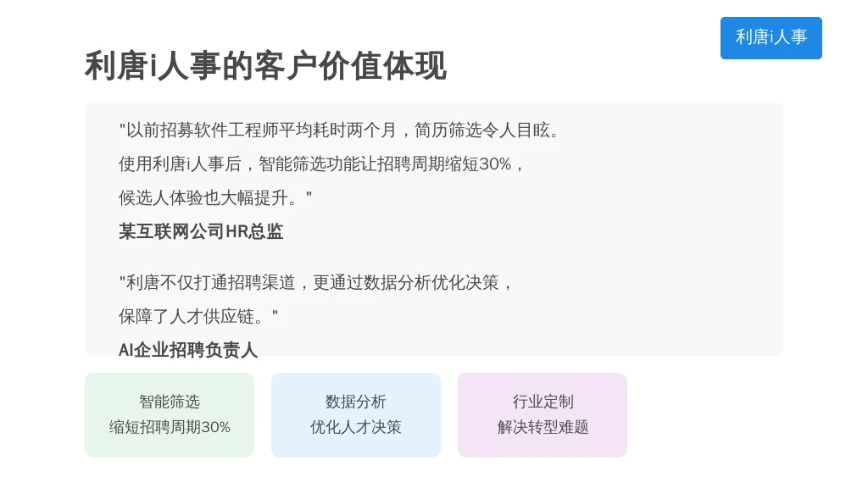Screen dimensions: 868x488
Task: Click the 解决转型难题 text
Action: click(x=542, y=427)
